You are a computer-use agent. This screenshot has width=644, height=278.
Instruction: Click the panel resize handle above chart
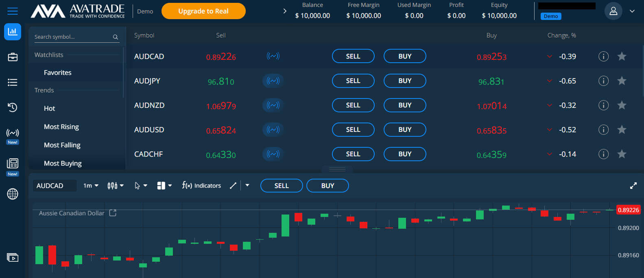(x=337, y=169)
